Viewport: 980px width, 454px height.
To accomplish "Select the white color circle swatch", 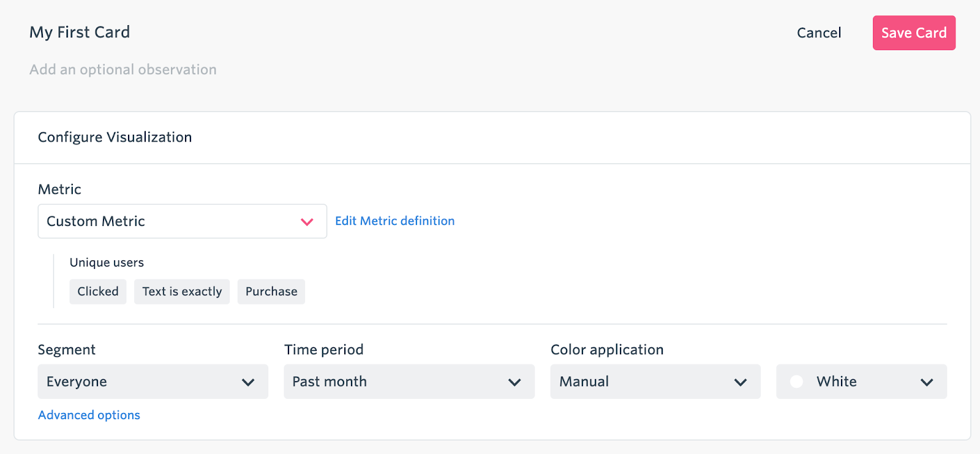I will [796, 382].
